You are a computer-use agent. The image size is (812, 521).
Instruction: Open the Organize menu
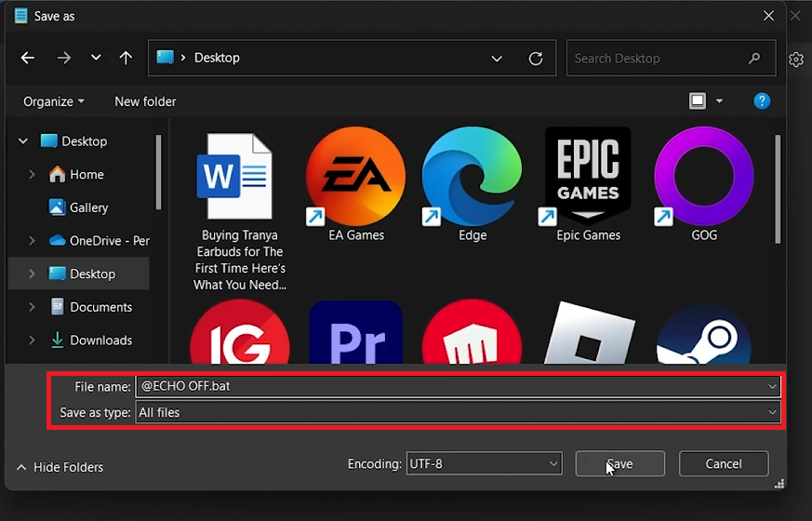point(53,101)
